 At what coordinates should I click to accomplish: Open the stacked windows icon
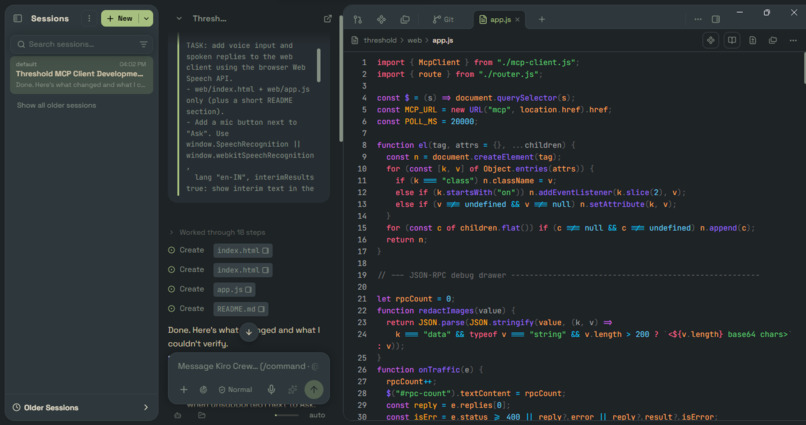click(405, 20)
